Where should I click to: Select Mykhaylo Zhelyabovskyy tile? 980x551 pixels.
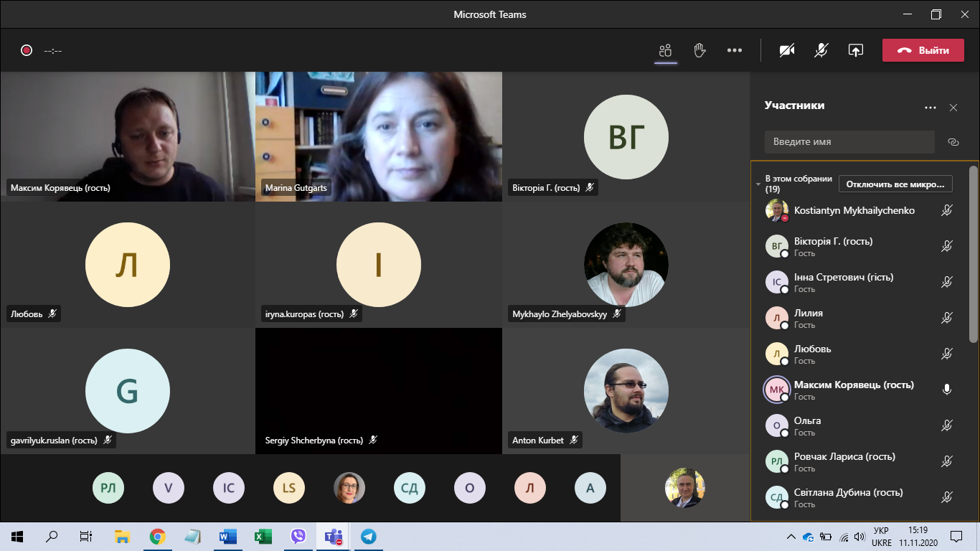coord(626,265)
